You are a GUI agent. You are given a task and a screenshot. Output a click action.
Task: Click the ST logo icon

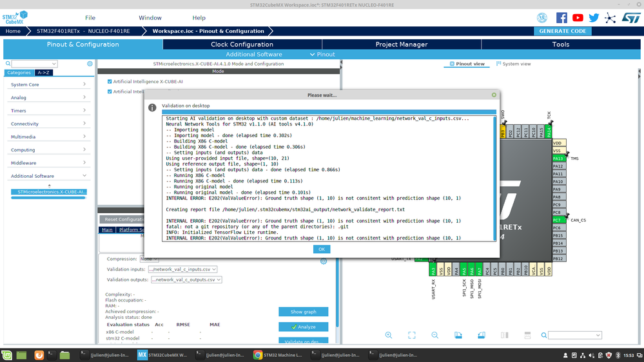coord(631,17)
